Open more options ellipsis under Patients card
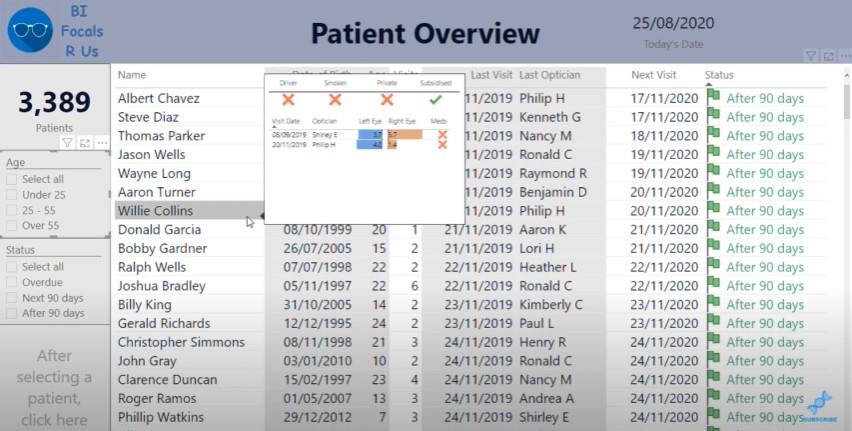852x431 pixels. (x=102, y=143)
